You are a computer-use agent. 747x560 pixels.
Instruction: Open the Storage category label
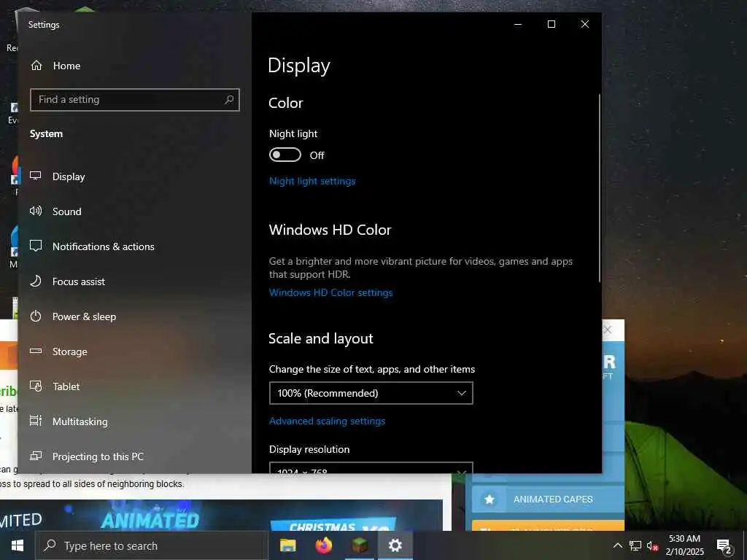[69, 351]
